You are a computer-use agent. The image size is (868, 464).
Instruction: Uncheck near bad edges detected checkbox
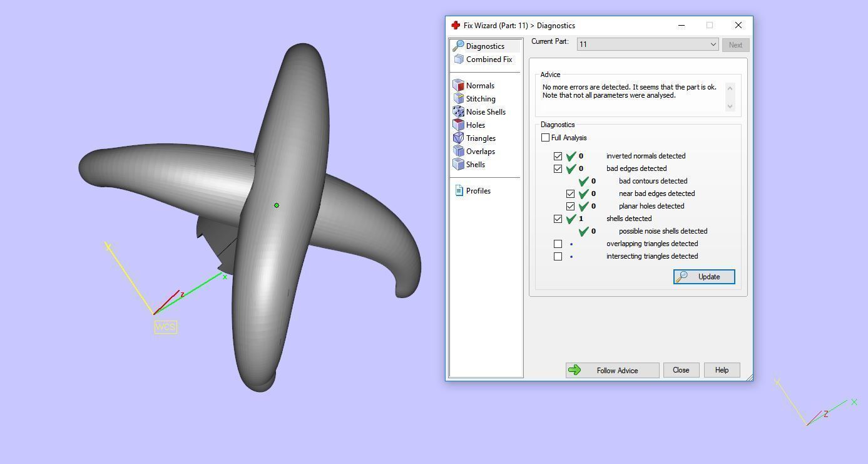570,193
